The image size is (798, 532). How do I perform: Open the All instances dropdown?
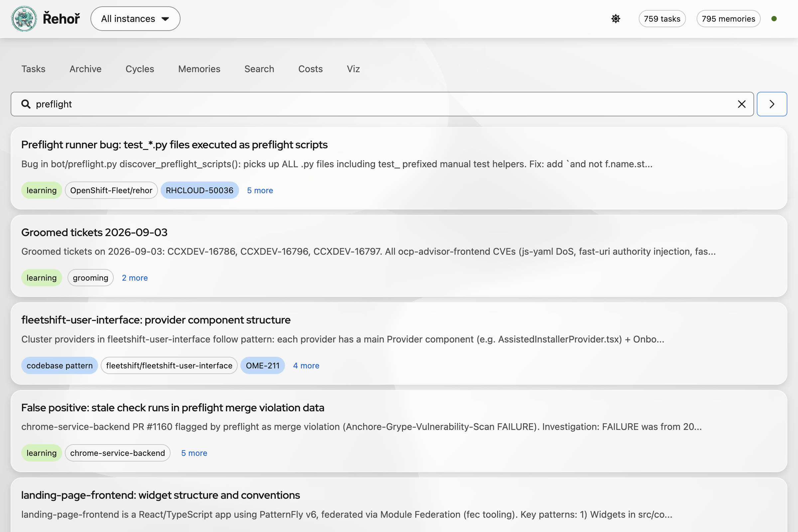click(135, 19)
